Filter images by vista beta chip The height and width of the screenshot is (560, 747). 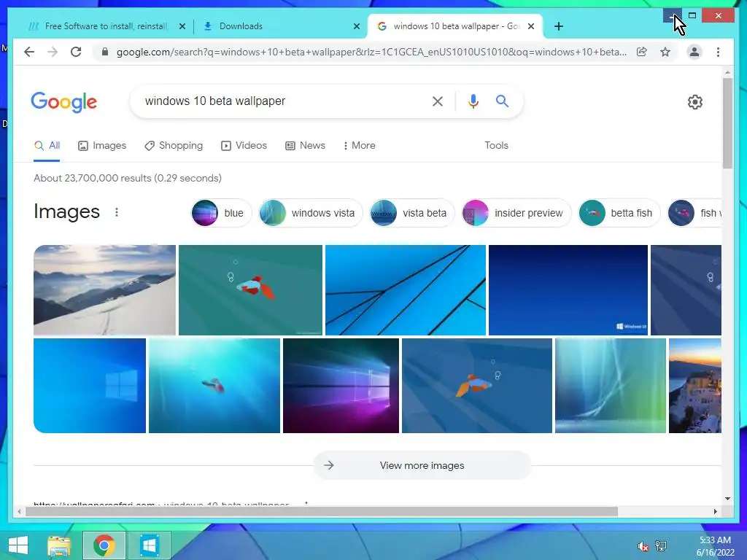pyautogui.click(x=411, y=213)
